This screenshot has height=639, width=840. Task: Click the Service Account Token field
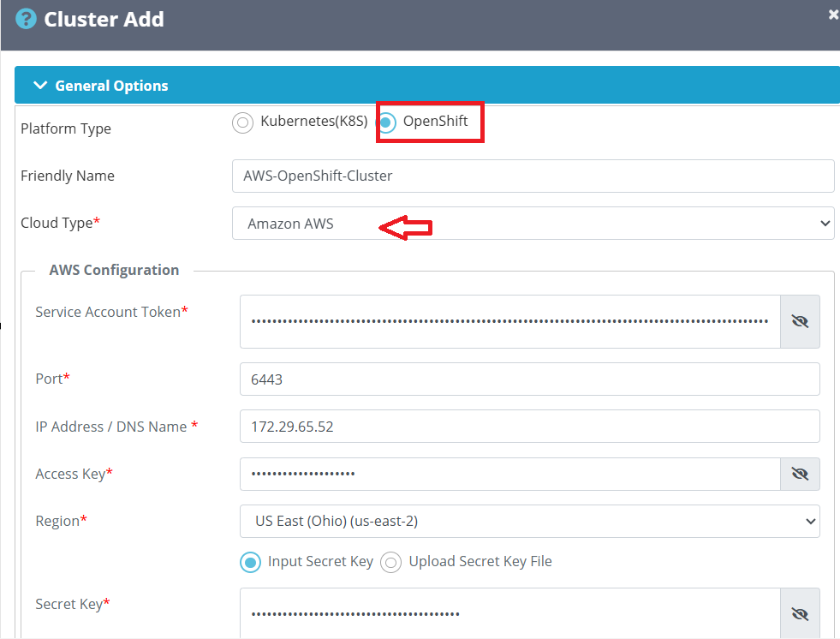coord(510,322)
